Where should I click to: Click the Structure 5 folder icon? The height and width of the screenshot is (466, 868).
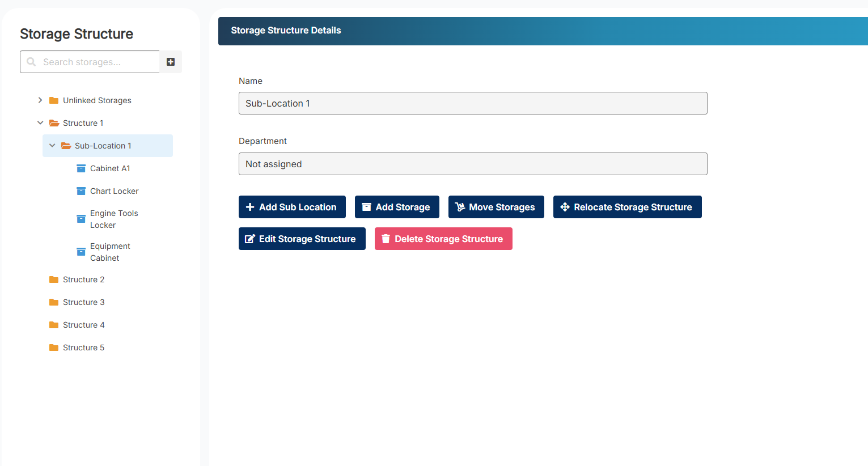[x=54, y=348]
